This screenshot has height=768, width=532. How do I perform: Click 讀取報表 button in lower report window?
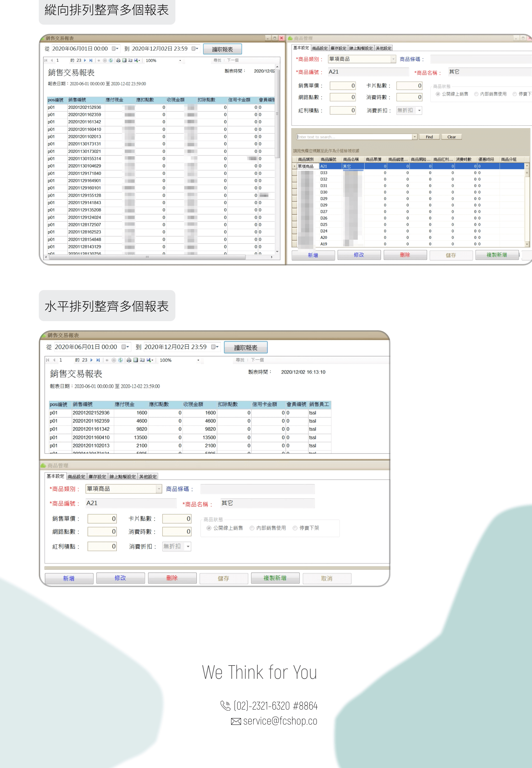click(x=246, y=347)
